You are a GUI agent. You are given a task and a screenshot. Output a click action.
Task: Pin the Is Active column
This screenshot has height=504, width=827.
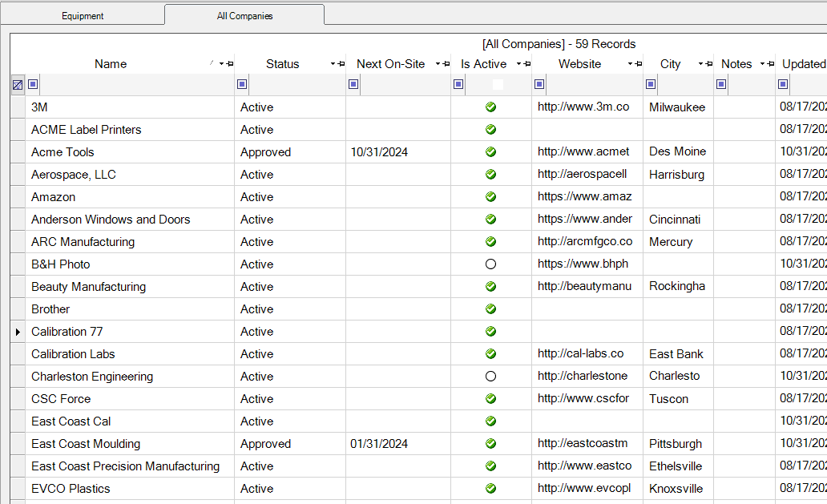[527, 64]
